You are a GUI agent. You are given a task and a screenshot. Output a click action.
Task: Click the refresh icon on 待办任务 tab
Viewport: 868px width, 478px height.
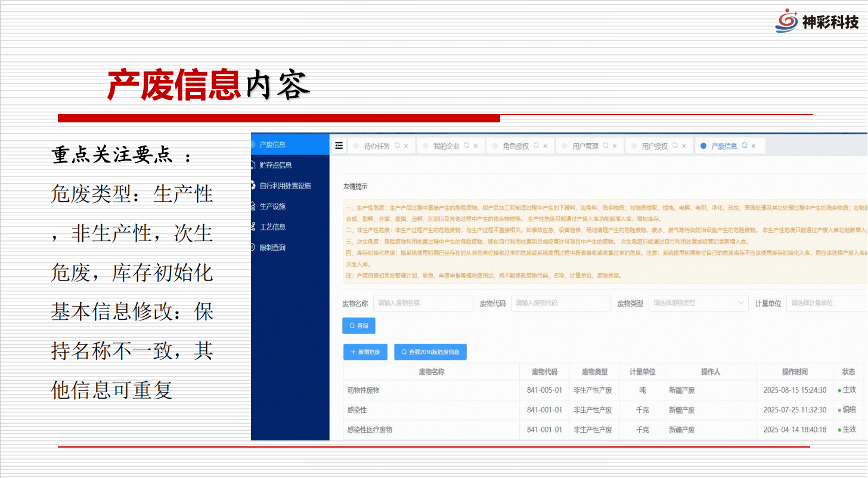[x=398, y=146]
